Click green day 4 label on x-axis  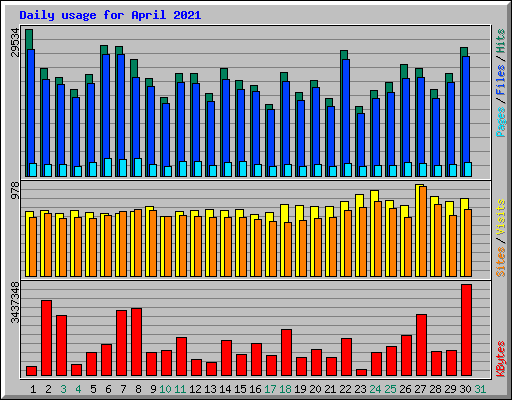click(x=78, y=389)
